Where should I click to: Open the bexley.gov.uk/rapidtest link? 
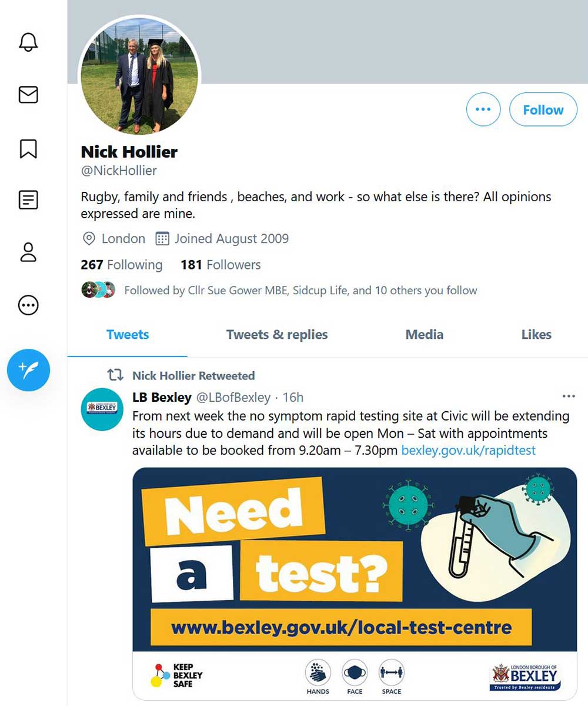click(468, 451)
